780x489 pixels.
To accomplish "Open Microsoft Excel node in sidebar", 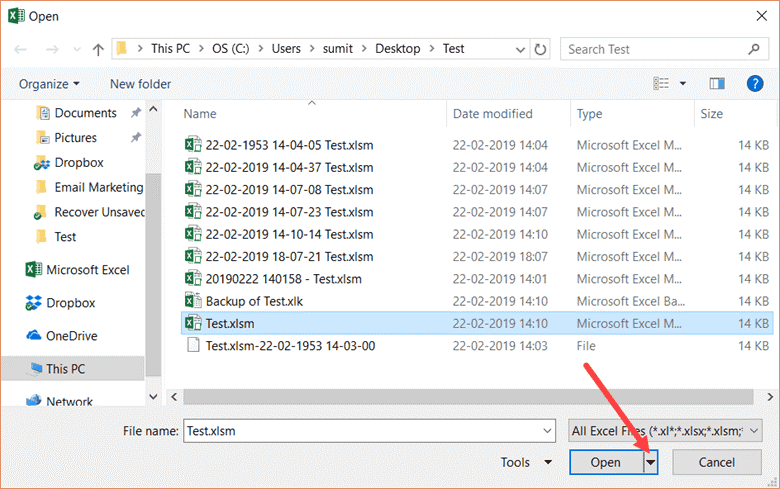I will (x=87, y=269).
